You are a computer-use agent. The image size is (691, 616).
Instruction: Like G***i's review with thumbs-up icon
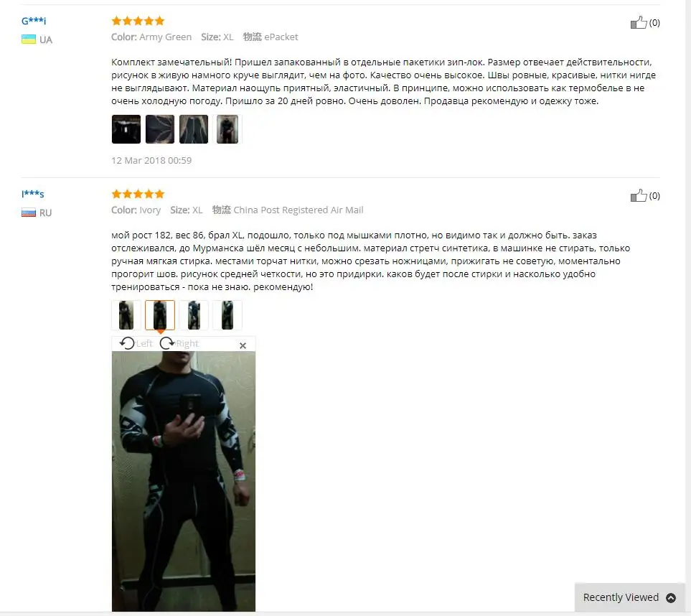(639, 22)
